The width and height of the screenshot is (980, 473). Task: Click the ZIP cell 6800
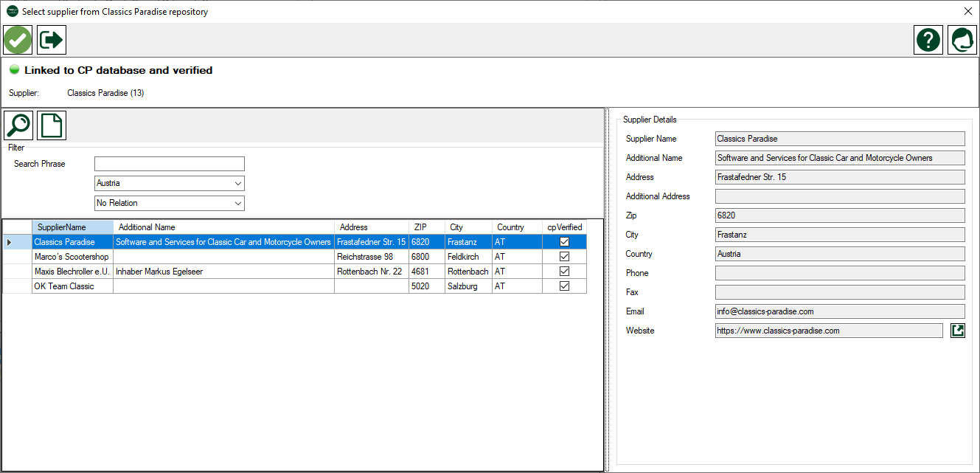(x=427, y=257)
